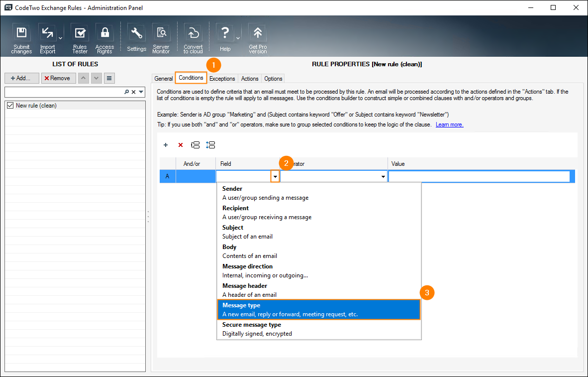The image size is (588, 377).
Task: Click the Remove rule button
Action: 59,78
